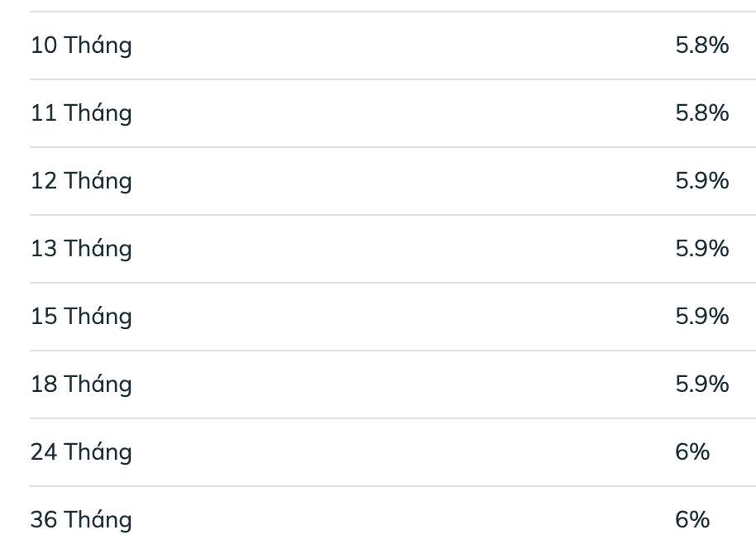This screenshot has height=549, width=756.
Task: Click the divider between 18 Tháng and 24 Tháng
Action: point(393,418)
